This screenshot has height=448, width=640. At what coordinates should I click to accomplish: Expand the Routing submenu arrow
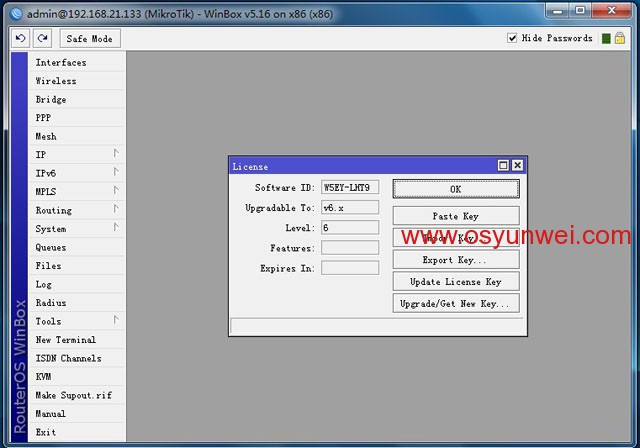click(x=116, y=209)
